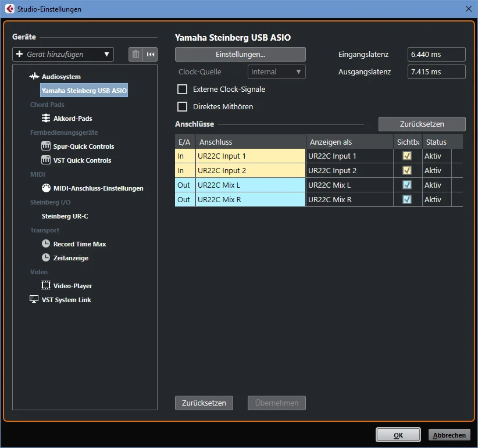
Task: Select Audiosystem in device tree
Action: coord(61,77)
